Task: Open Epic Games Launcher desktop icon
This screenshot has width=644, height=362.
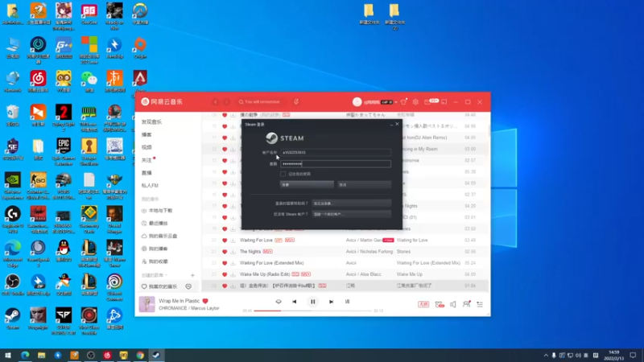Action: [64, 152]
